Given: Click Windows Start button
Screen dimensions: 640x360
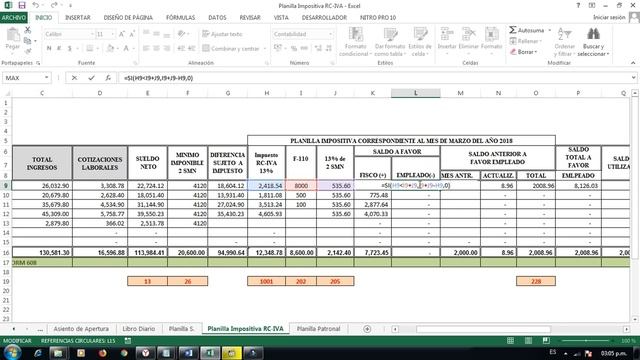Looking at the screenshot, I should point(12,353).
